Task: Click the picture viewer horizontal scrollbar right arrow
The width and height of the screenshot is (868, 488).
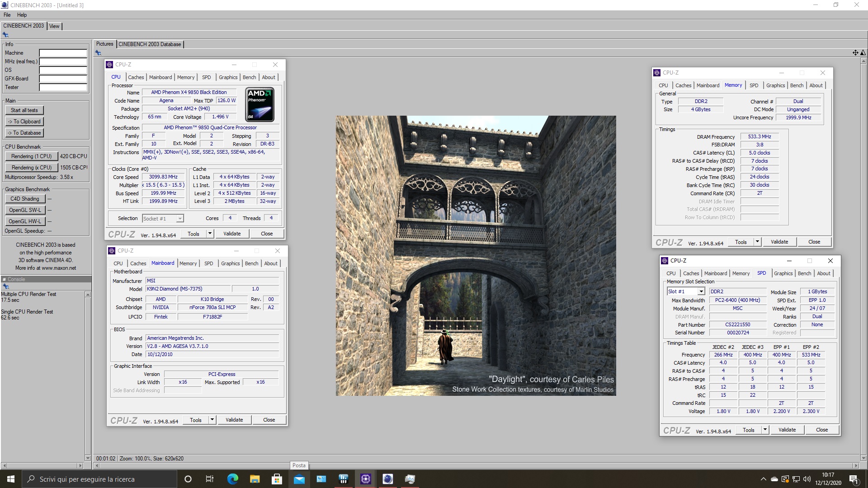Action: tap(855, 465)
